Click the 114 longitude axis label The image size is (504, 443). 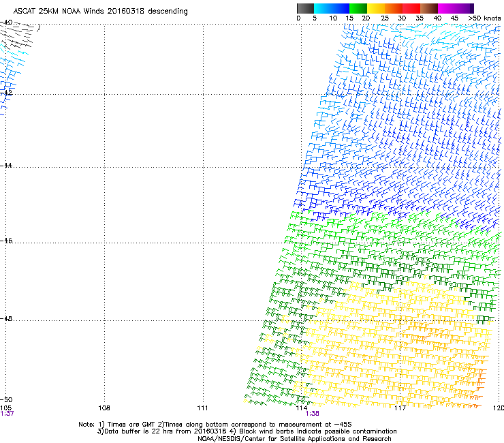(x=301, y=408)
